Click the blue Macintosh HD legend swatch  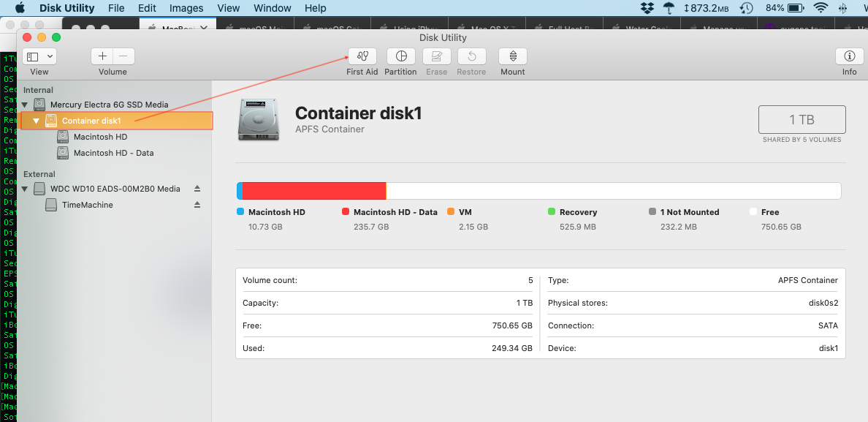point(240,211)
